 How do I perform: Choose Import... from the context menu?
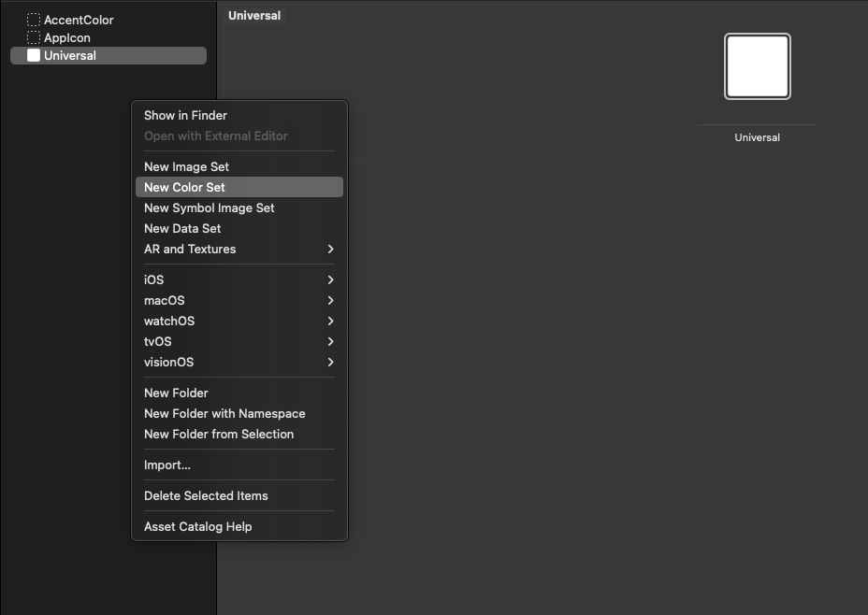coord(239,465)
